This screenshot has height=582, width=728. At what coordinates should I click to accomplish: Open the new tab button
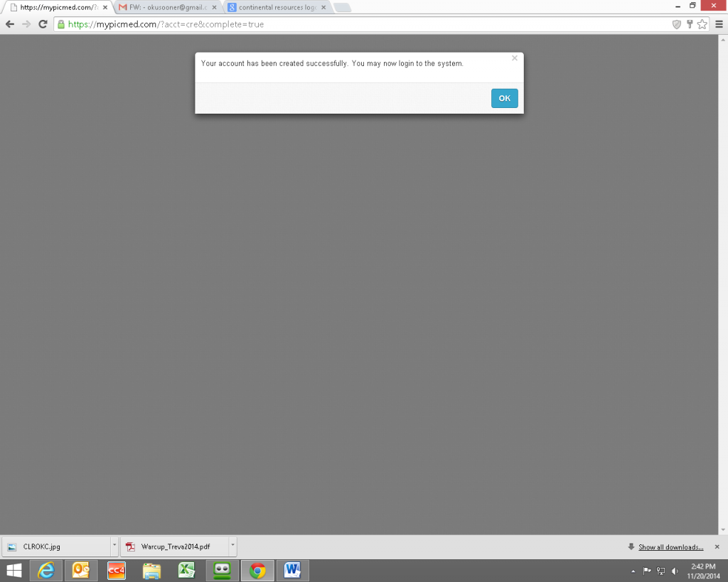tap(342, 7)
